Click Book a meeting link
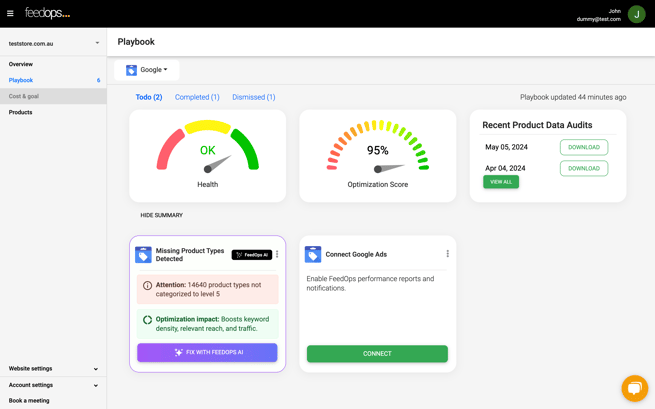This screenshot has width=655, height=409. tap(29, 400)
